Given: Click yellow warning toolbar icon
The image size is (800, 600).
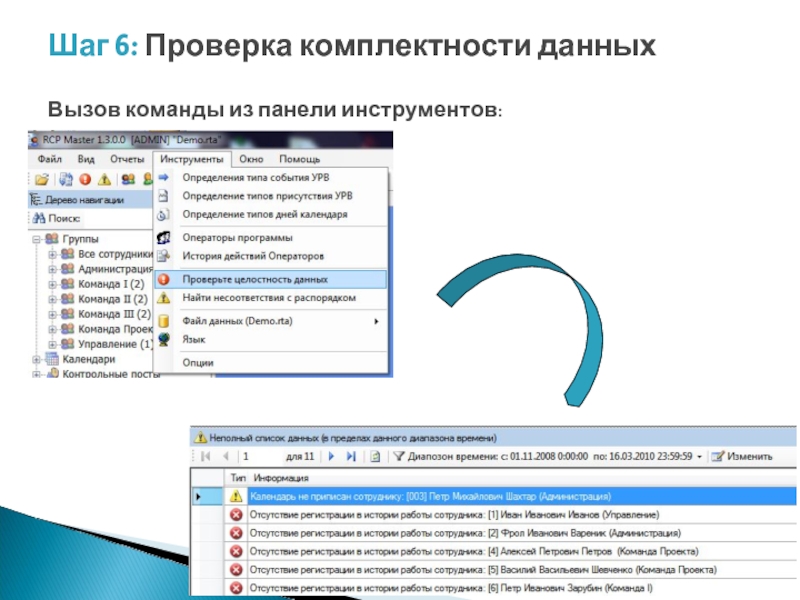Looking at the screenshot, I should (x=105, y=180).
